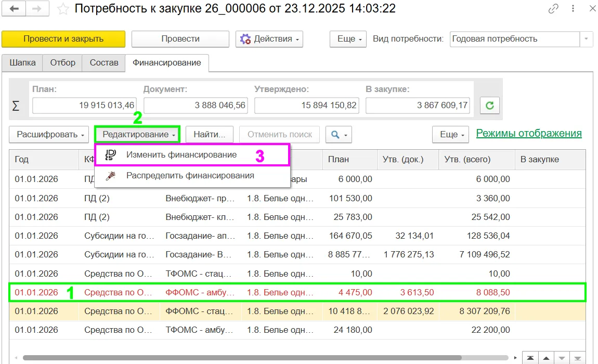Sort by the Год column header
The image size is (598, 364).
[44, 160]
